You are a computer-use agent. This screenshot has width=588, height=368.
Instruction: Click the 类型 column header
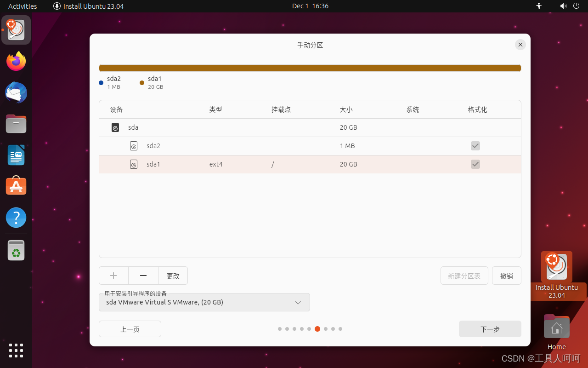coord(216,109)
